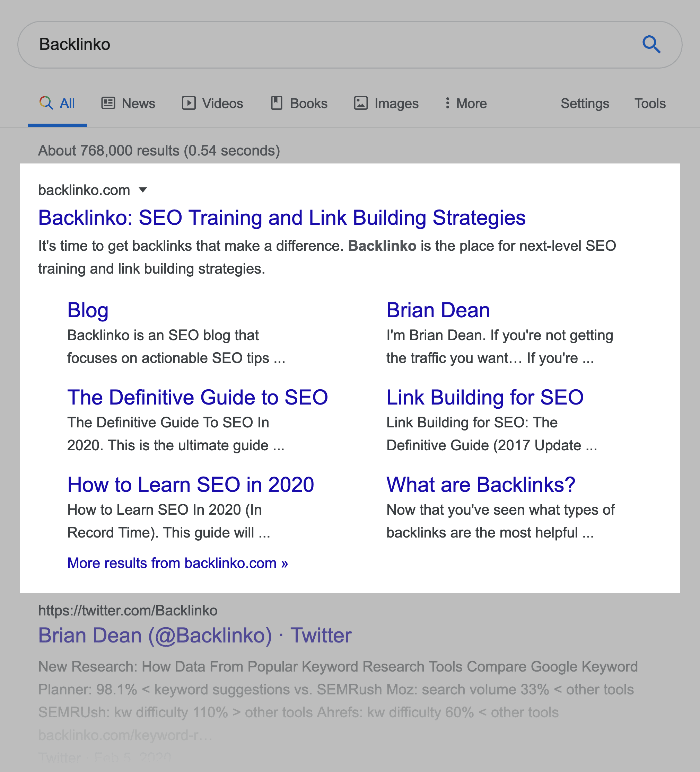Click the three-dot More icon
This screenshot has height=772, width=700.
coord(447,103)
